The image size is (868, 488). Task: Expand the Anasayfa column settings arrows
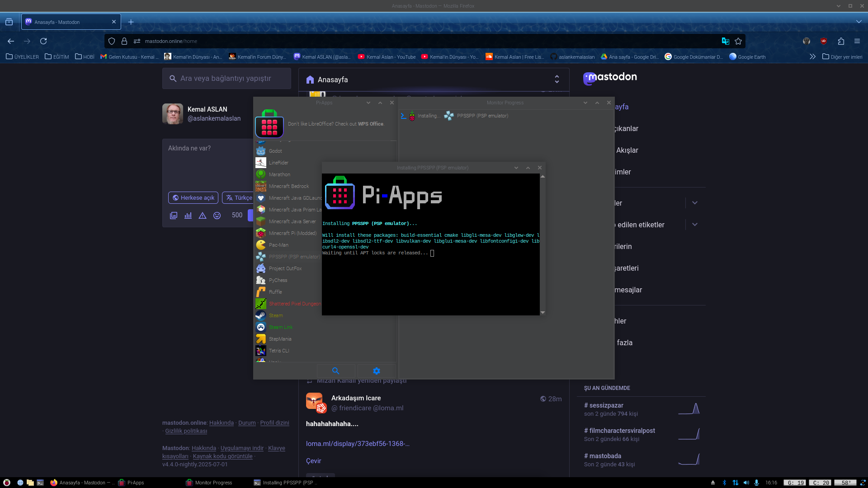[x=557, y=80]
